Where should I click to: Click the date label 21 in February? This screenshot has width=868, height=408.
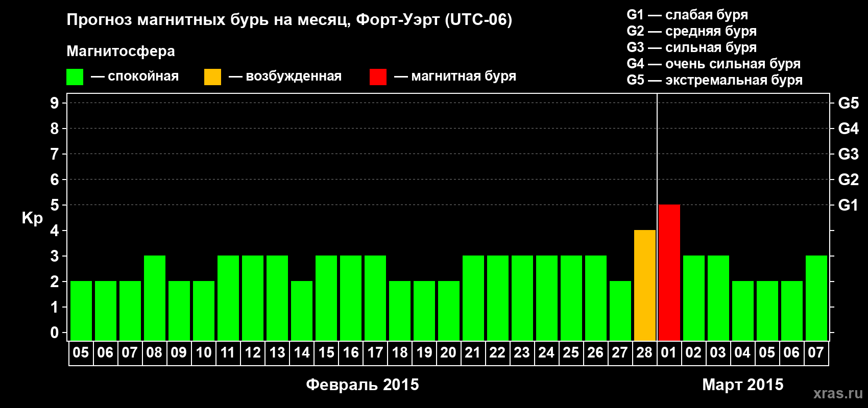[473, 352]
